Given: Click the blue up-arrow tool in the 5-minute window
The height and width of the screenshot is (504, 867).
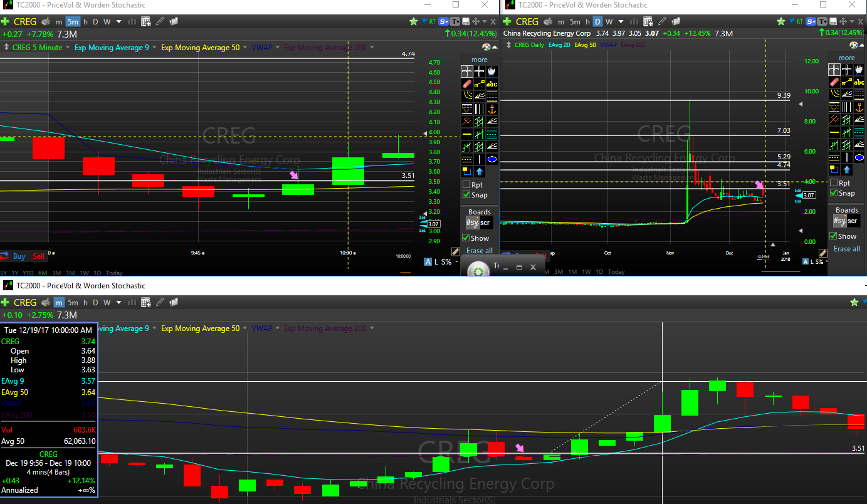Looking at the screenshot, I should [x=480, y=171].
